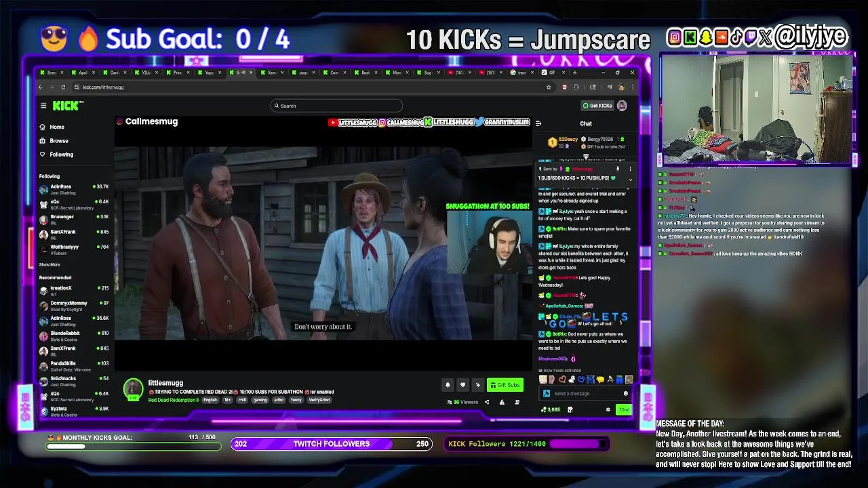
Task: Click the kick.com/littlesmugg address bar
Action: pyautogui.click(x=312, y=87)
